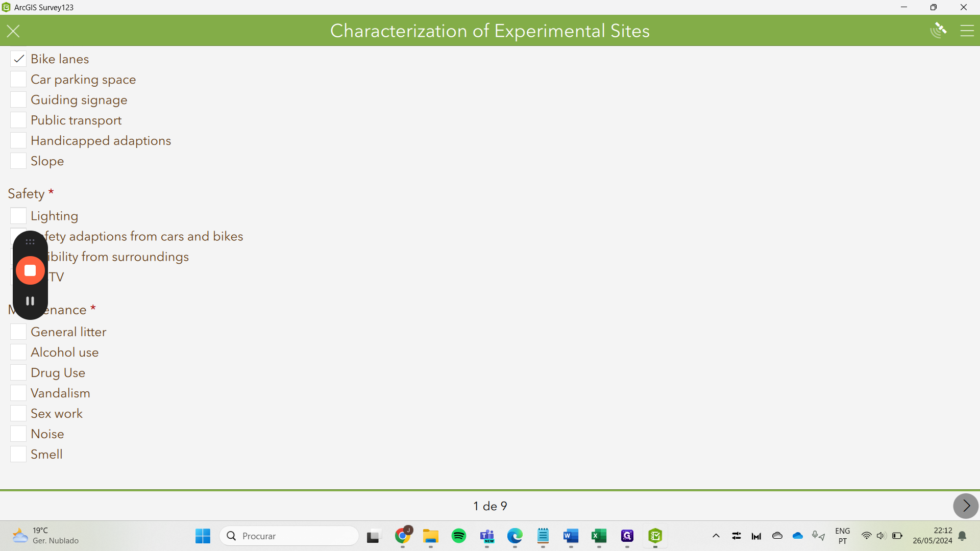Go to next survey page arrow
Viewport: 980px width, 551px height.
pyautogui.click(x=966, y=506)
